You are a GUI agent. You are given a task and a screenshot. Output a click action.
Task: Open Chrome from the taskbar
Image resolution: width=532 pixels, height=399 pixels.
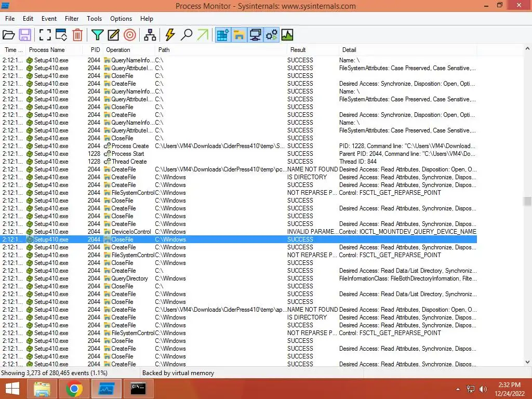[x=74, y=389]
